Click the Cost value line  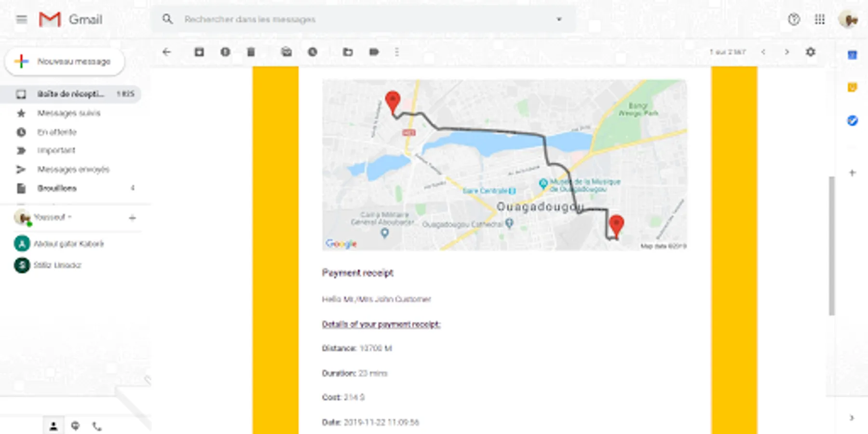coord(343,397)
